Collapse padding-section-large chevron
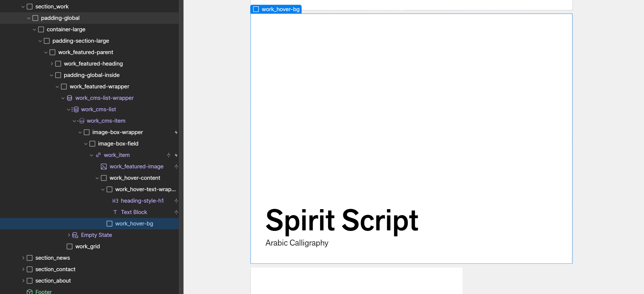Screen dimensions: 644x294 [x=40, y=41]
